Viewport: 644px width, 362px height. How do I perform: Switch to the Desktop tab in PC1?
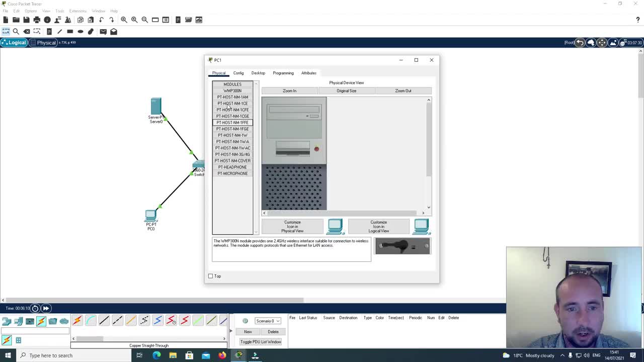(258, 73)
